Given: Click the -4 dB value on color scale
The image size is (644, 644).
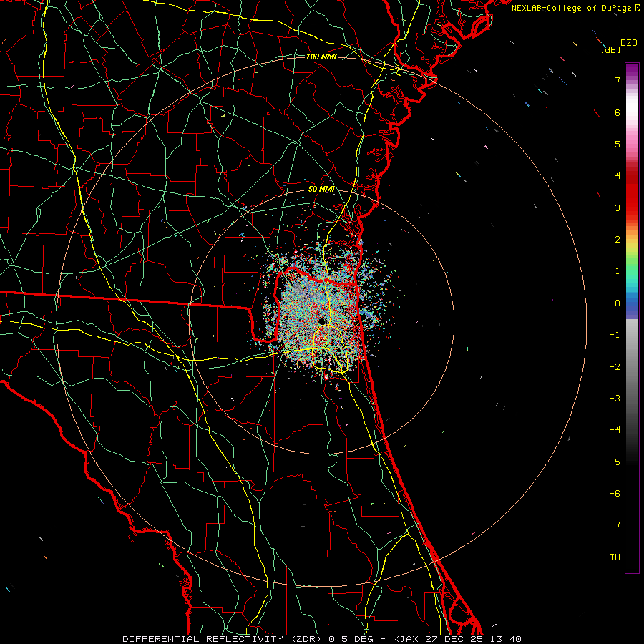Looking at the screenshot, I should pyautogui.click(x=615, y=430).
